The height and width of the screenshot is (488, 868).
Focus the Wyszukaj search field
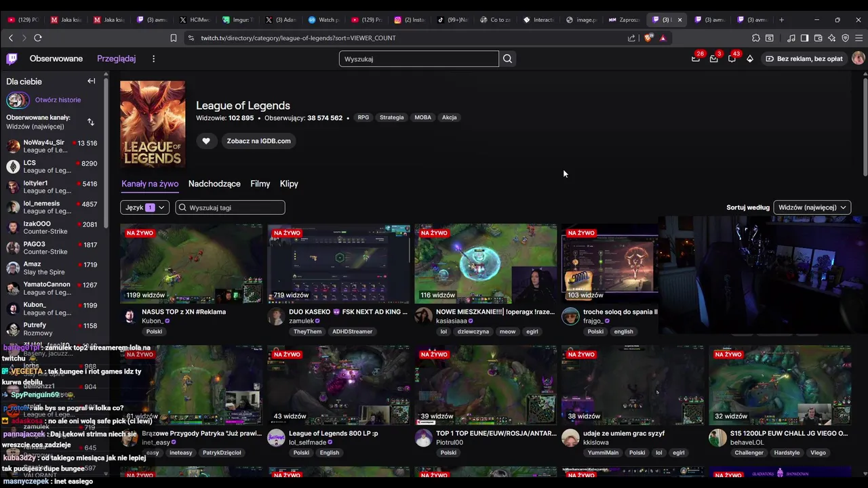click(418, 59)
